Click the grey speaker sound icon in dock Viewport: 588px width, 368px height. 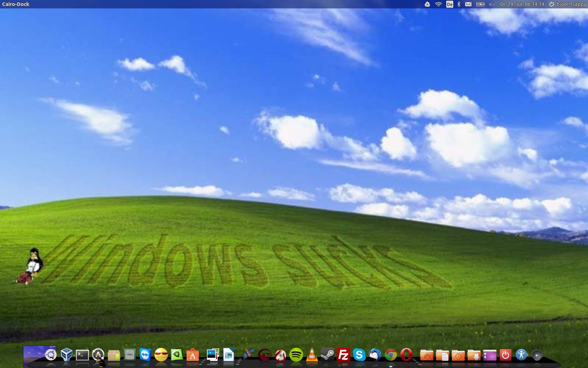[537, 355]
